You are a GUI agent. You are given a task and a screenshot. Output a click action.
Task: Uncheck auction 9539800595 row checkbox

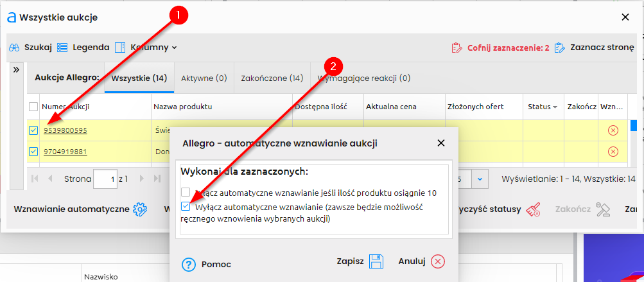tap(33, 131)
